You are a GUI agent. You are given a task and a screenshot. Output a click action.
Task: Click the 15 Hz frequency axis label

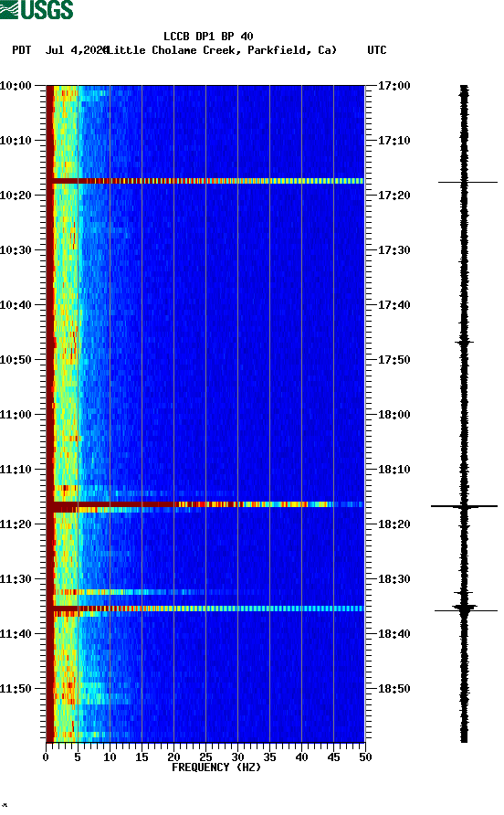tap(142, 757)
